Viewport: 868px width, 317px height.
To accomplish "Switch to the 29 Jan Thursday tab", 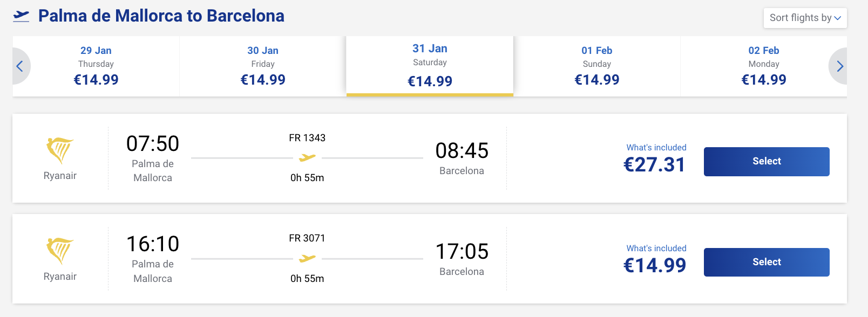I will point(96,66).
